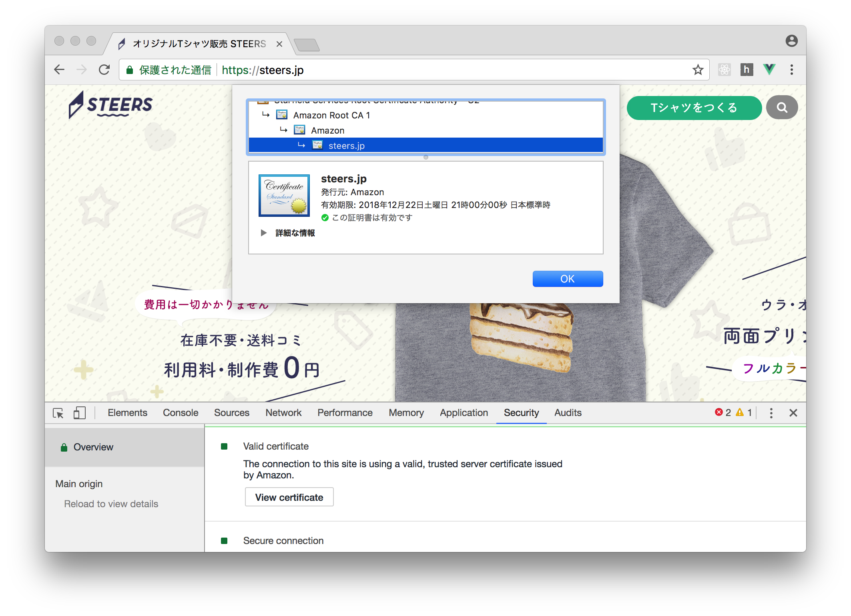Click the certificate expiry date text
This screenshot has height=616, width=851.
coord(436,205)
